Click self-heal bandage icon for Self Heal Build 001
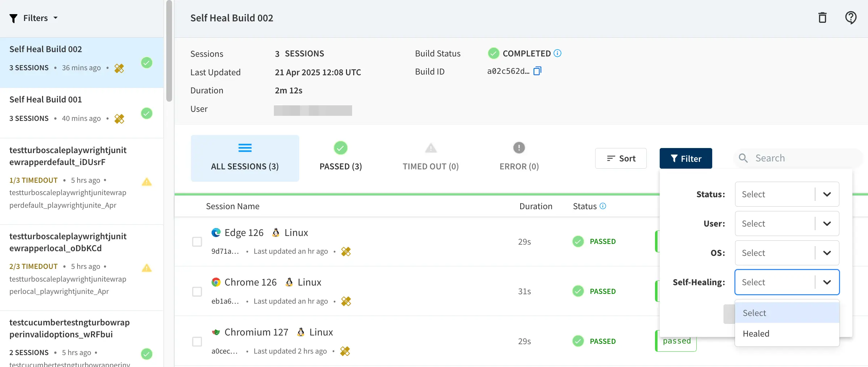868x367 pixels. tap(119, 119)
